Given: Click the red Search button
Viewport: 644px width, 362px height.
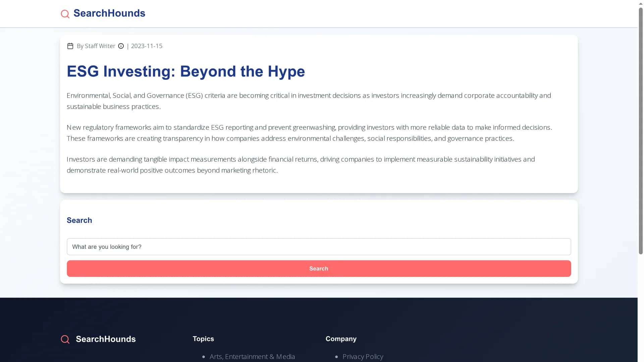Looking at the screenshot, I should 319,268.
